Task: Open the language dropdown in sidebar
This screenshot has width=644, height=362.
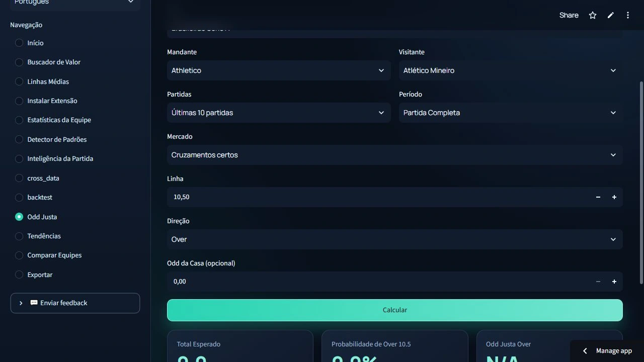Action: tap(75, 3)
